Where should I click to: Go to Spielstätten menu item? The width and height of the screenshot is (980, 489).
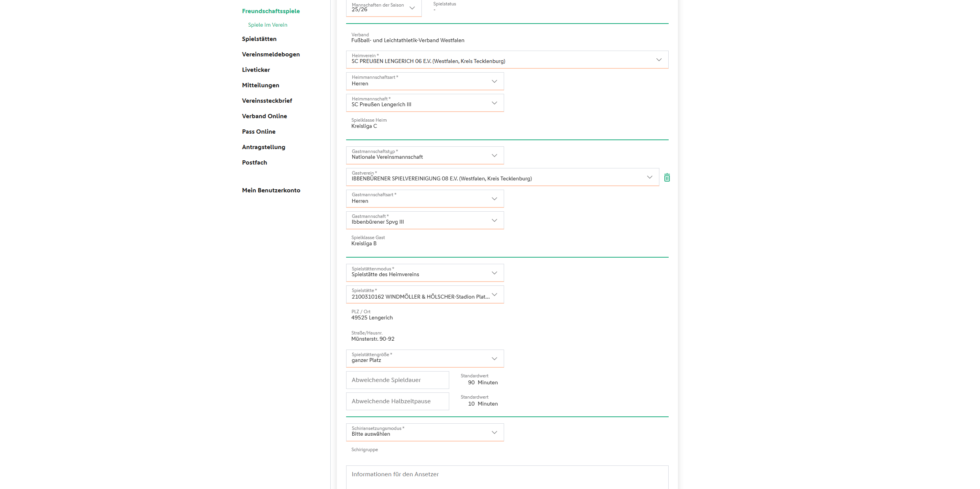(259, 39)
